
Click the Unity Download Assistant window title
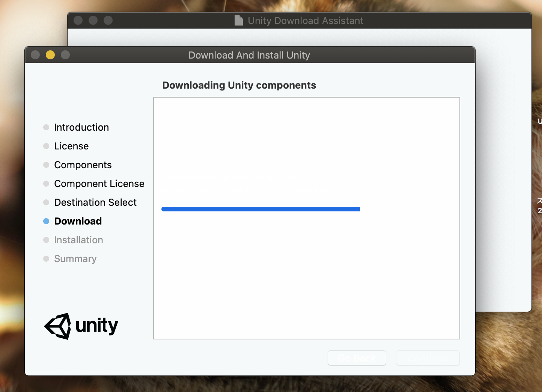coord(306,21)
